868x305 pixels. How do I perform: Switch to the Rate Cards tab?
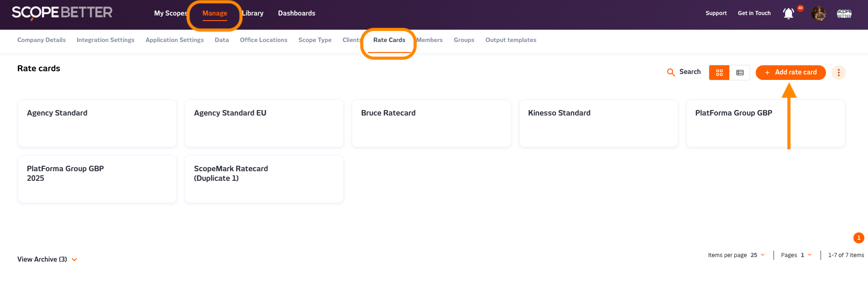tap(389, 40)
